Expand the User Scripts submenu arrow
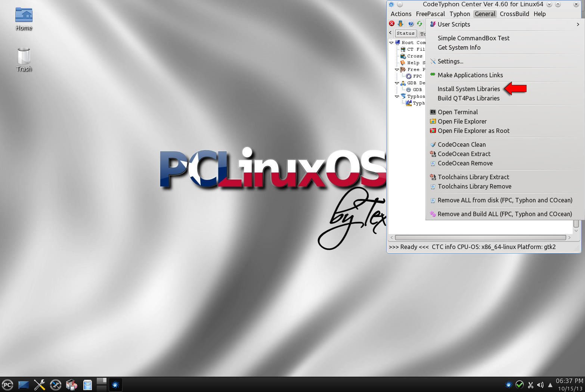The height and width of the screenshot is (392, 585). 578,24
